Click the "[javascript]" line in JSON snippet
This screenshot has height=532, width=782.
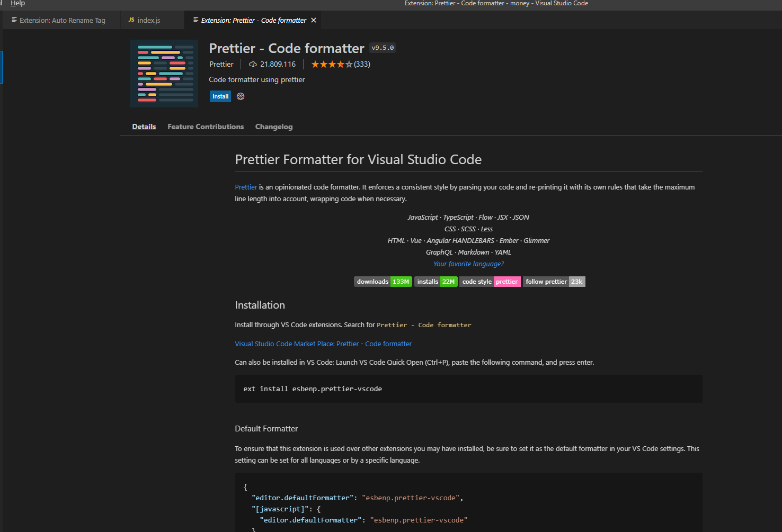(286, 509)
